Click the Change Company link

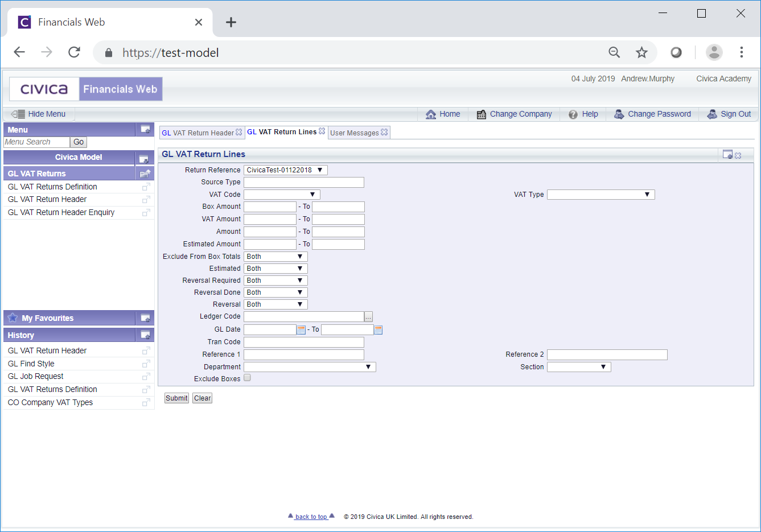pos(521,114)
